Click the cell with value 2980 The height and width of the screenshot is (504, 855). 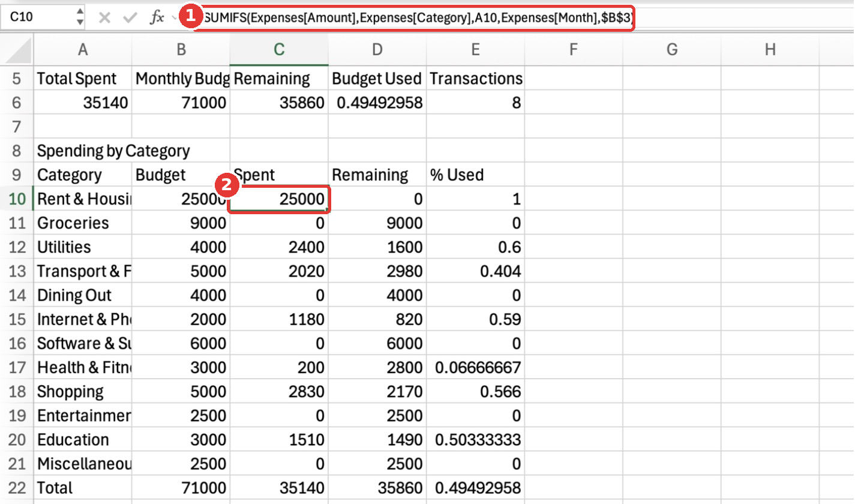pyautogui.click(x=377, y=271)
